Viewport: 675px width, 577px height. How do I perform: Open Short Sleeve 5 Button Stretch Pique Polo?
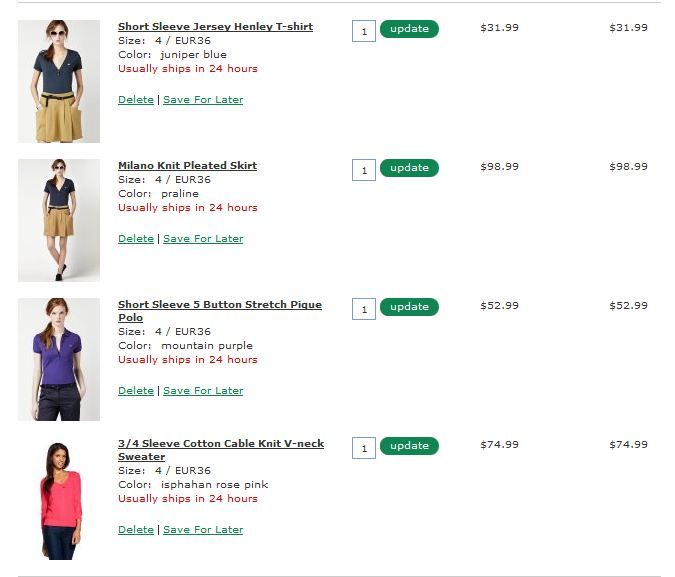(x=220, y=305)
